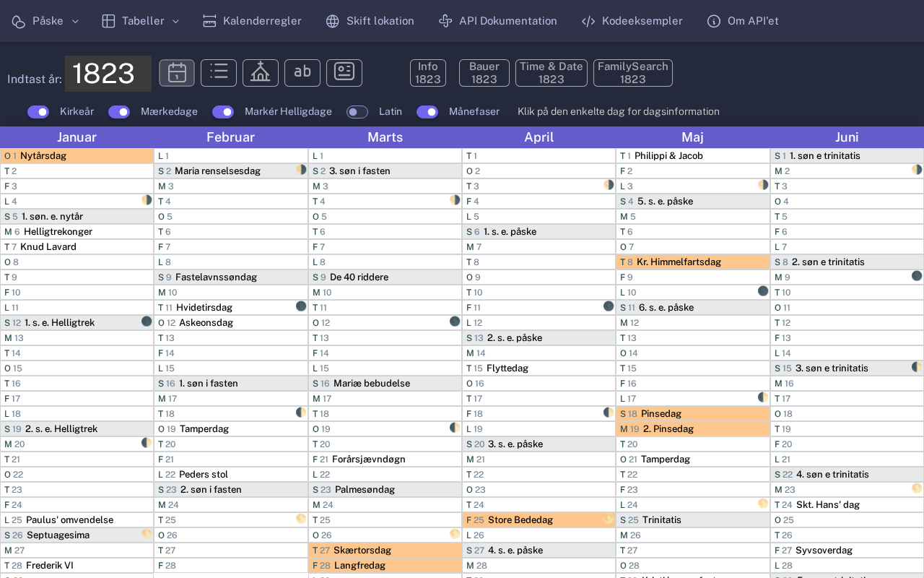The width and height of the screenshot is (924, 578).
Task: Toggle the Månefaser switch off
Action: tap(427, 112)
